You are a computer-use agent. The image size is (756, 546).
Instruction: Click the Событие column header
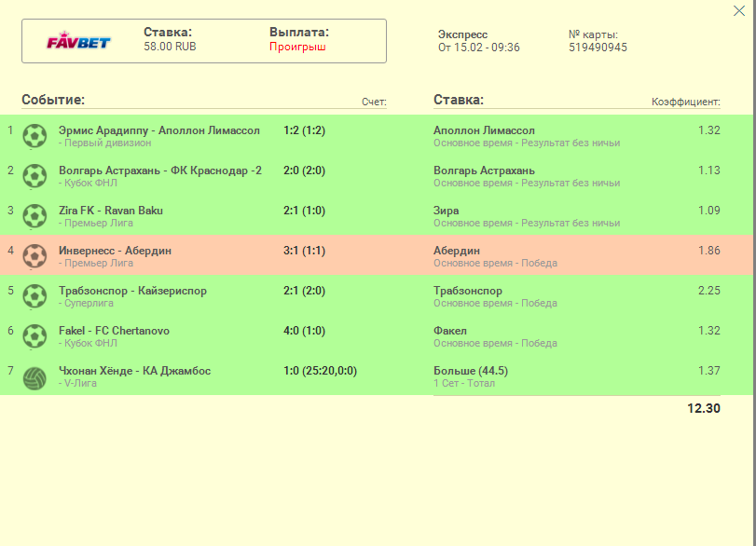(53, 100)
